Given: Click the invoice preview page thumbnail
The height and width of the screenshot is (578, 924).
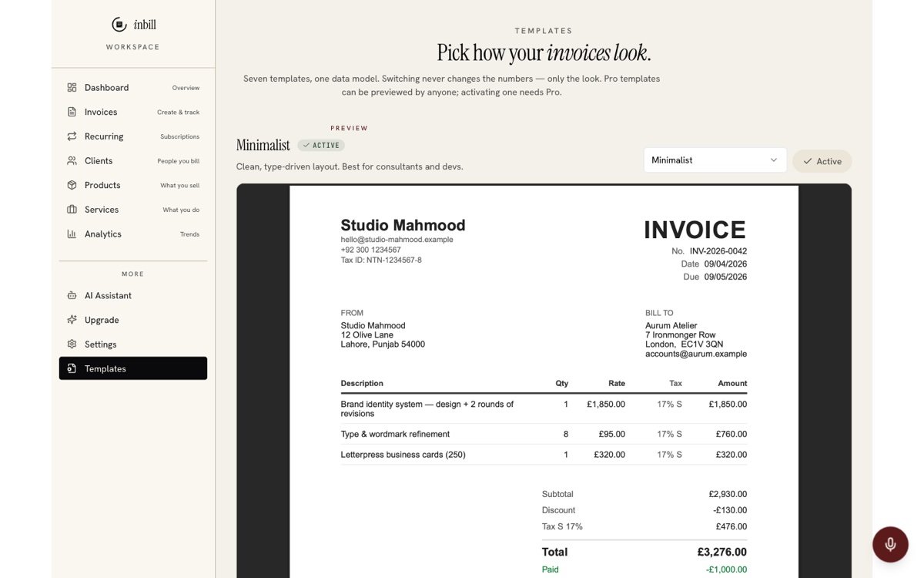Looking at the screenshot, I should point(544,381).
